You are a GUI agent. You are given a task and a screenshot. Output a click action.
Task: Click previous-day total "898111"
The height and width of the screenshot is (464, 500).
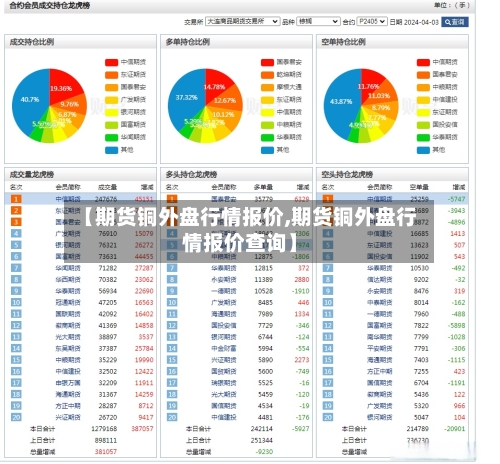point(106,441)
